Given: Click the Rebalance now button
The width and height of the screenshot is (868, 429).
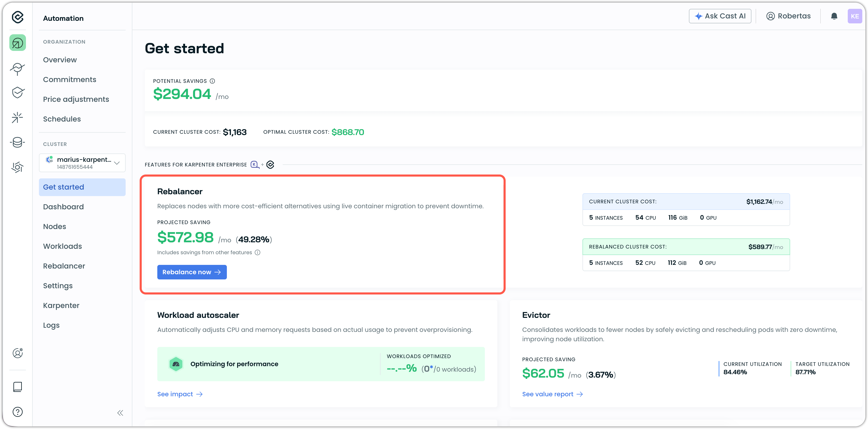Looking at the screenshot, I should [192, 272].
